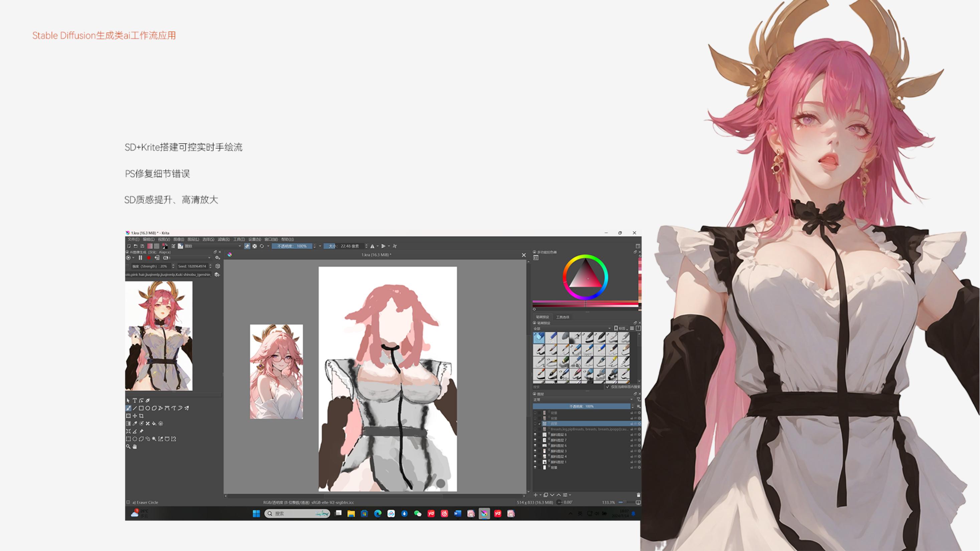Open AI plugin settings gear
The image size is (980, 551).
(217, 258)
